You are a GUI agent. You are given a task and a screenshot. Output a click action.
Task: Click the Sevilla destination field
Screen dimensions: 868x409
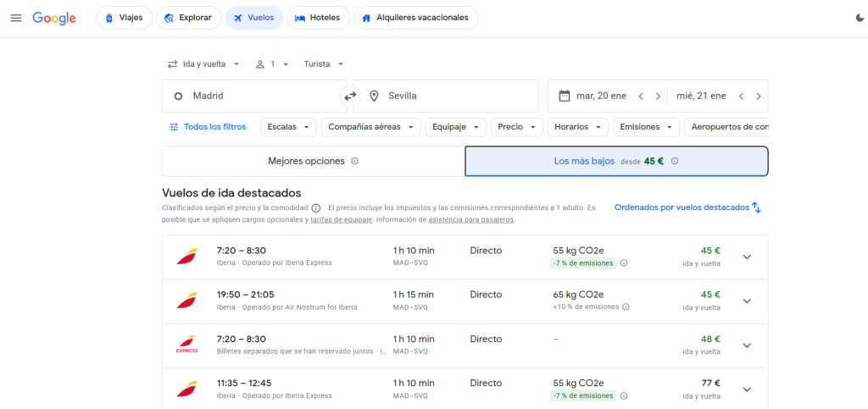pos(446,97)
